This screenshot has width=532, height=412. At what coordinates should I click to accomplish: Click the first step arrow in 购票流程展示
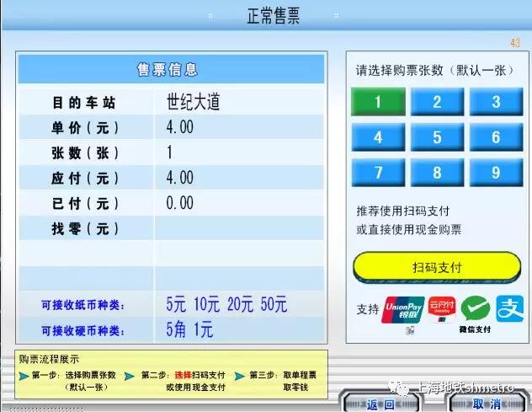point(24,375)
